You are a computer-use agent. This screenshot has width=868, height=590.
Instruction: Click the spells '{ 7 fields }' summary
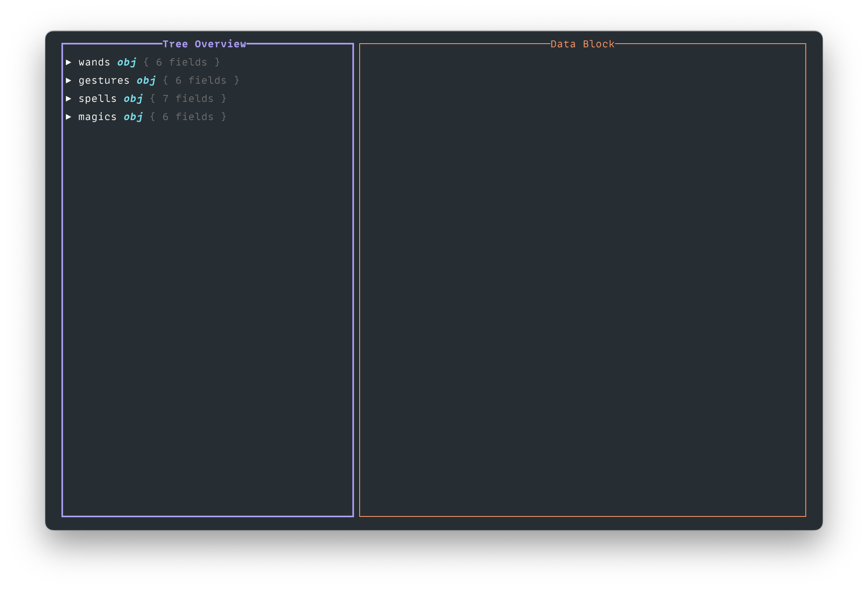188,99
